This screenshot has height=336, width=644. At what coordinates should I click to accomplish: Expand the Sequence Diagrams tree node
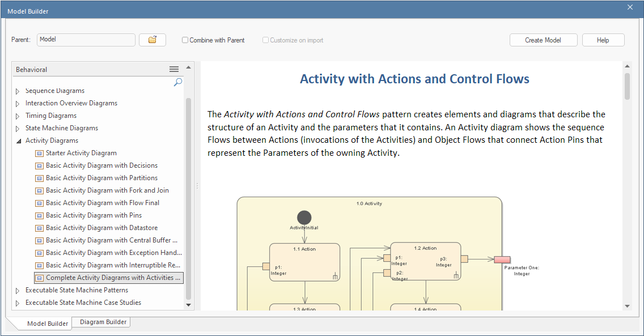18,91
